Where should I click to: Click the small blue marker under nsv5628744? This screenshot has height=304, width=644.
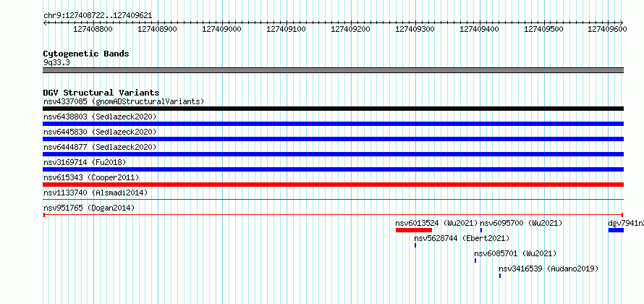point(415,245)
